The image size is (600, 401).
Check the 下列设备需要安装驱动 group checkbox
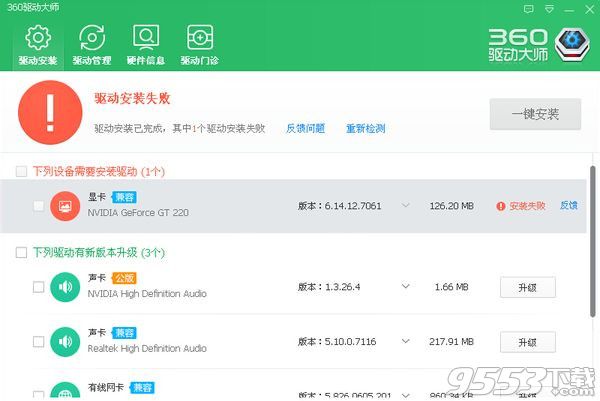(x=21, y=171)
